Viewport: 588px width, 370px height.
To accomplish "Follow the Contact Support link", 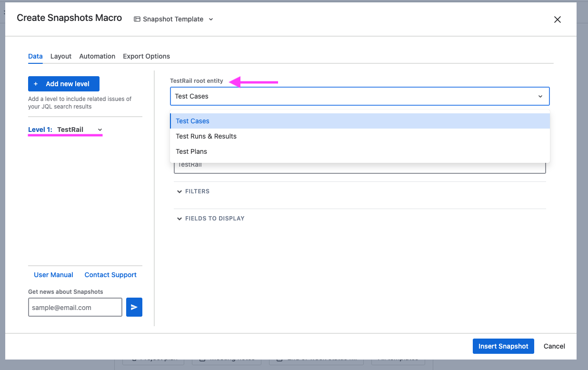I will point(110,275).
